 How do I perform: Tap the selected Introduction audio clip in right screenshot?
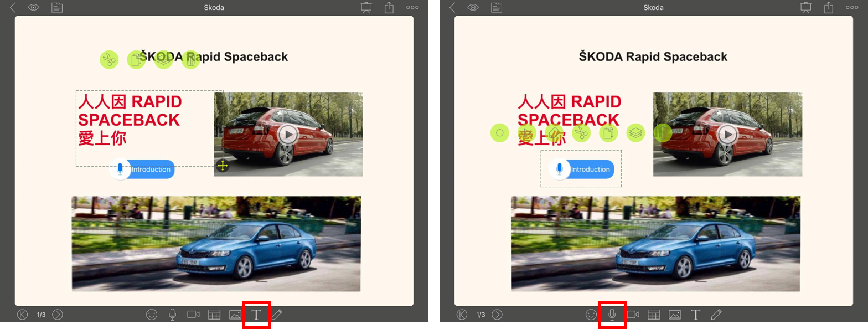(581, 169)
